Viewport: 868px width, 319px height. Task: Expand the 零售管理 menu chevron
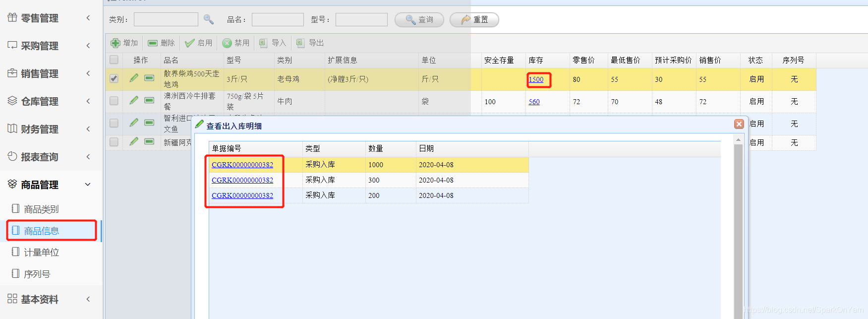point(88,18)
